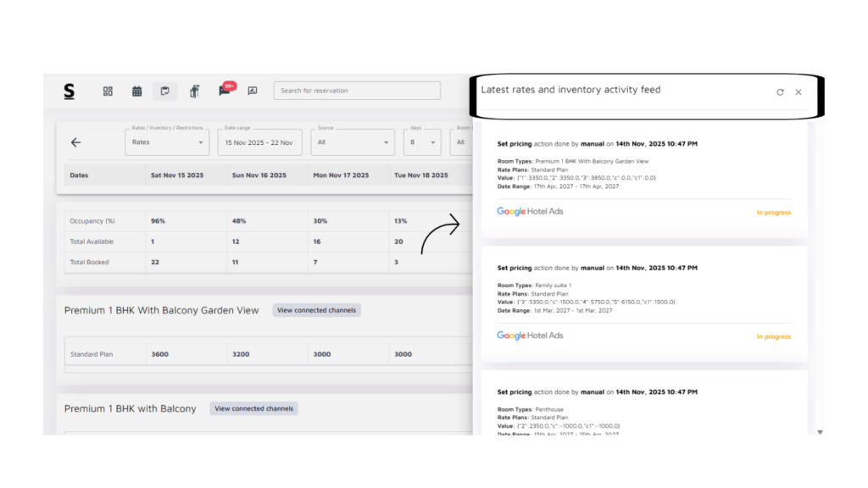Open the days dropdown showing 8
The height and width of the screenshot is (488, 868).
coord(421,142)
